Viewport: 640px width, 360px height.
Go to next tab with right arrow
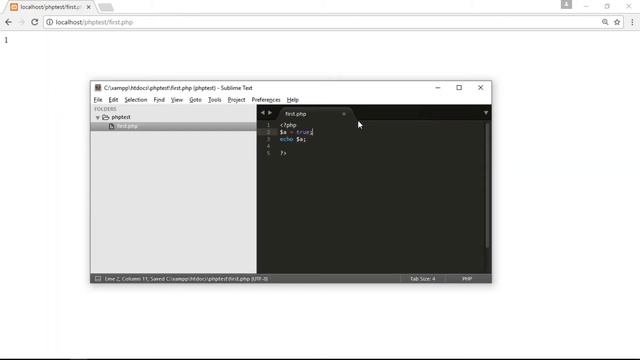coord(270,113)
